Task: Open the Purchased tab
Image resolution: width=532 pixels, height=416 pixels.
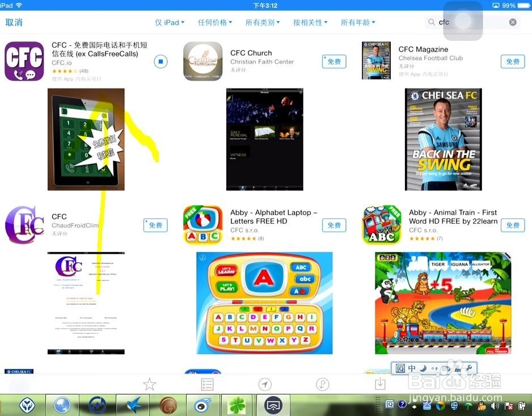Action: (x=322, y=384)
